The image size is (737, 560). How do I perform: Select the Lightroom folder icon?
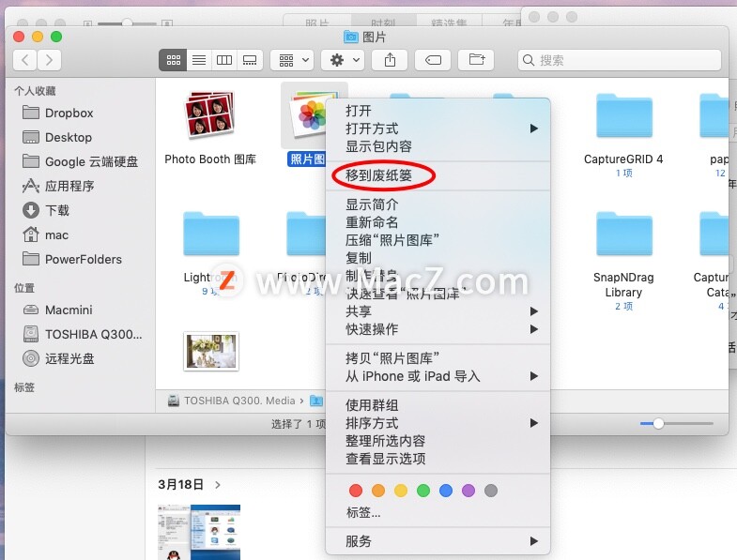[211, 234]
